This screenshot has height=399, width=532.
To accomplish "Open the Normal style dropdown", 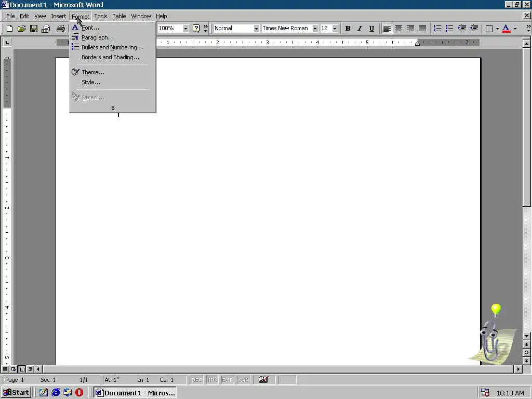I will tap(256, 29).
